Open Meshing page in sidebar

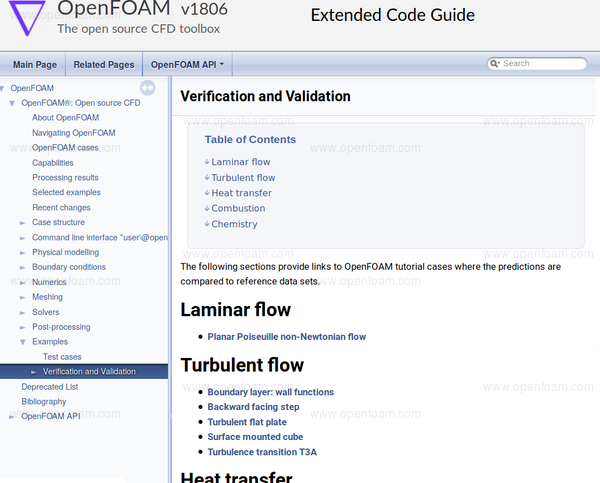click(x=47, y=297)
